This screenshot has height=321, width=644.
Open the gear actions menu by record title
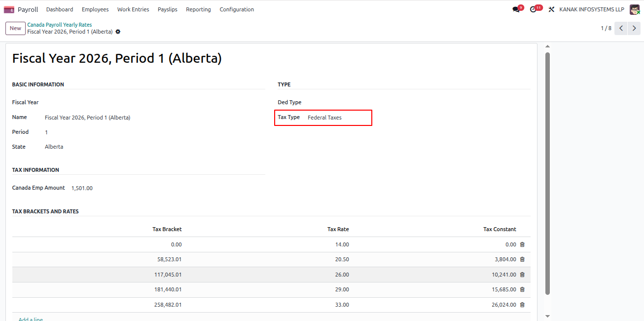point(118,32)
